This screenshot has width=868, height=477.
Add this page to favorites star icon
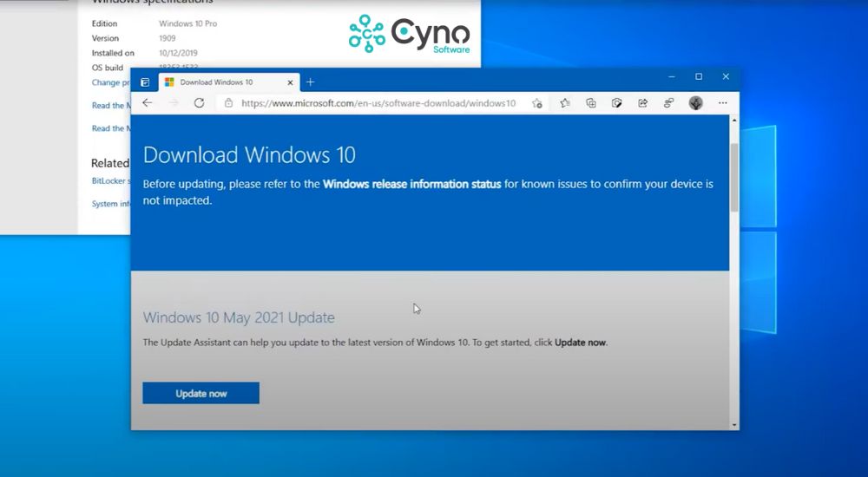click(537, 103)
